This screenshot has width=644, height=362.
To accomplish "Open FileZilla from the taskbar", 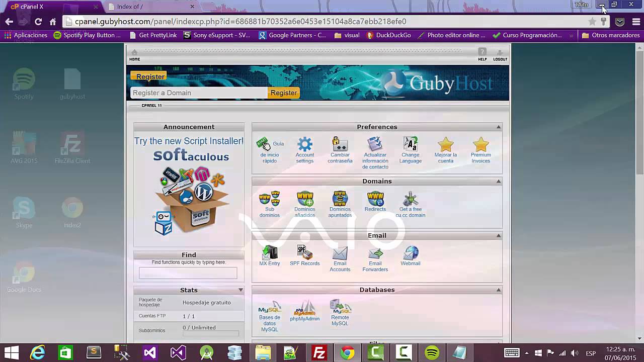I will (319, 353).
